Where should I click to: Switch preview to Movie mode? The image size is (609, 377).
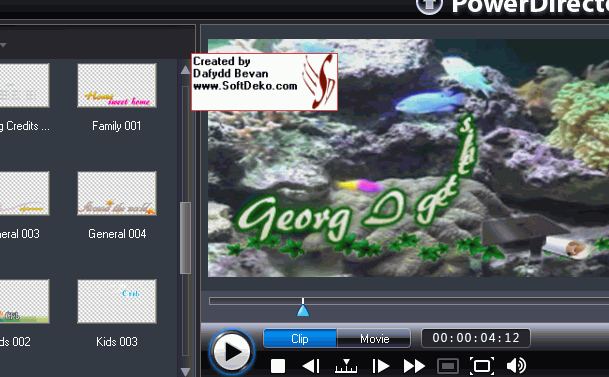point(374,339)
